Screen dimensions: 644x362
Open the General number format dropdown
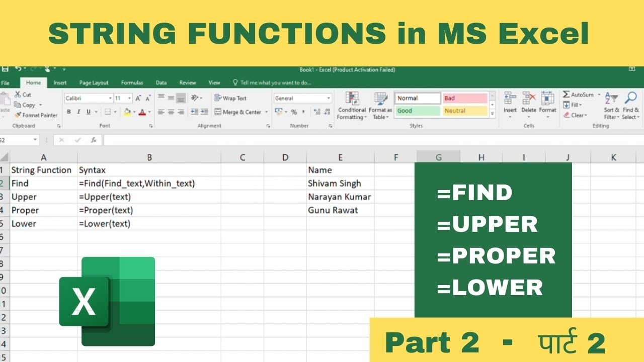coord(329,99)
